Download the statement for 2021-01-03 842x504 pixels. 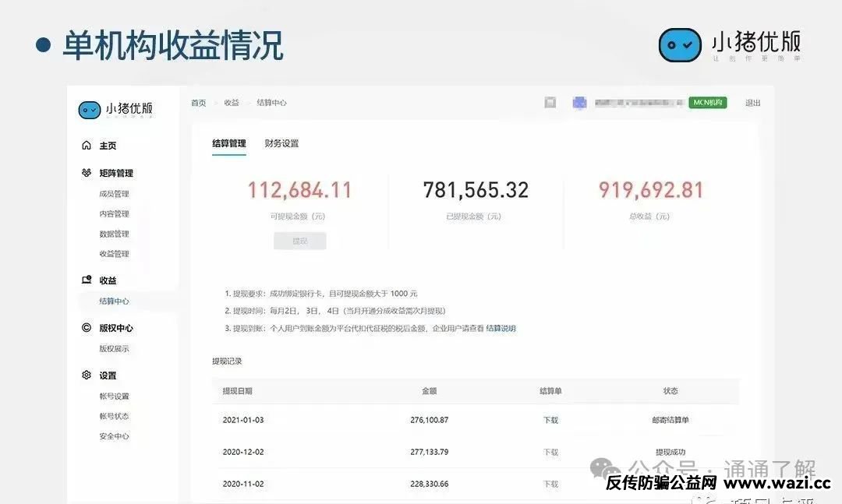click(550, 420)
